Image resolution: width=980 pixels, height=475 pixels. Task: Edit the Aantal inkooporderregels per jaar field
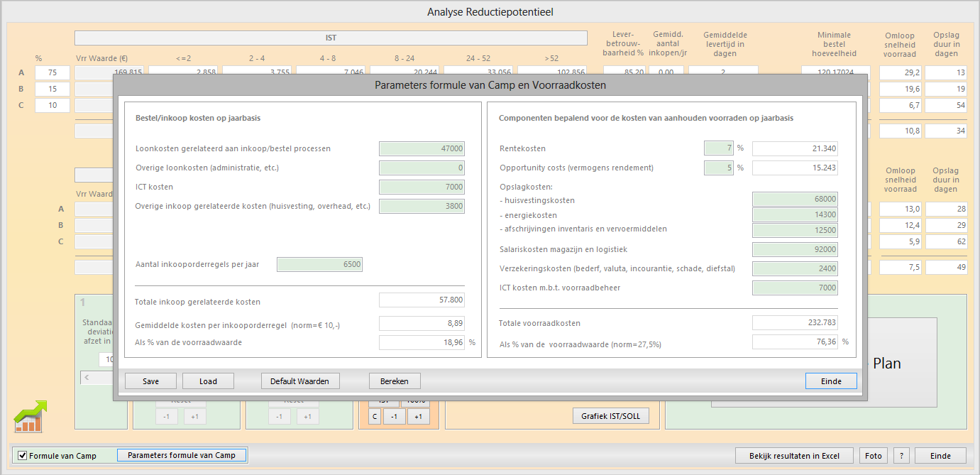point(319,264)
